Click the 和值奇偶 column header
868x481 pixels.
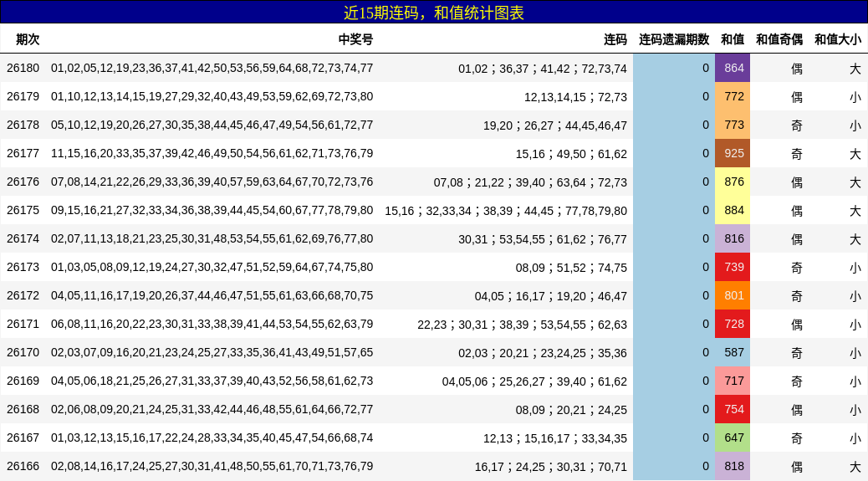pos(779,39)
